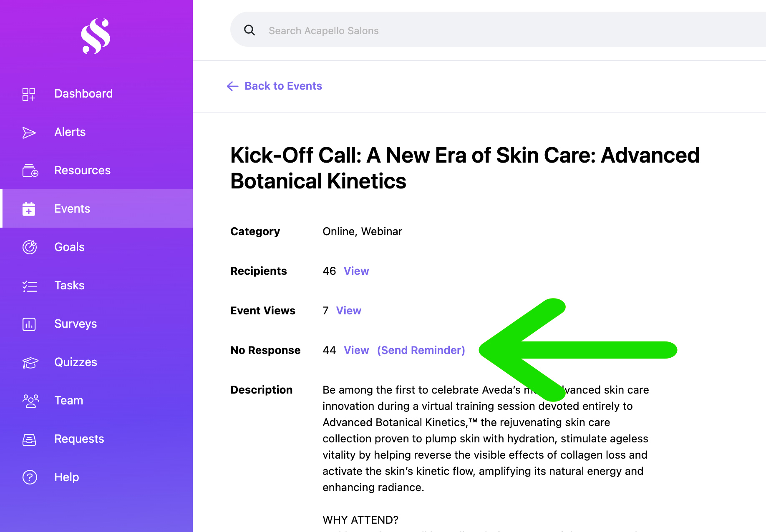
Task: Click the "Description" label
Action: [262, 390]
